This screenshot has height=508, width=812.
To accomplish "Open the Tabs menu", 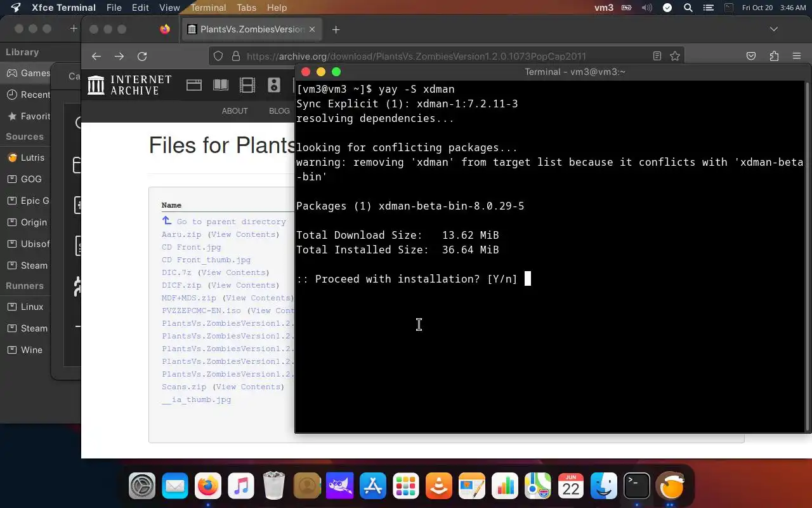I will click(x=246, y=8).
